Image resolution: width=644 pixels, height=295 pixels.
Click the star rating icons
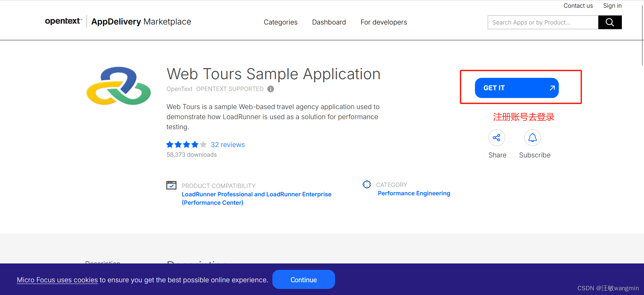186,145
